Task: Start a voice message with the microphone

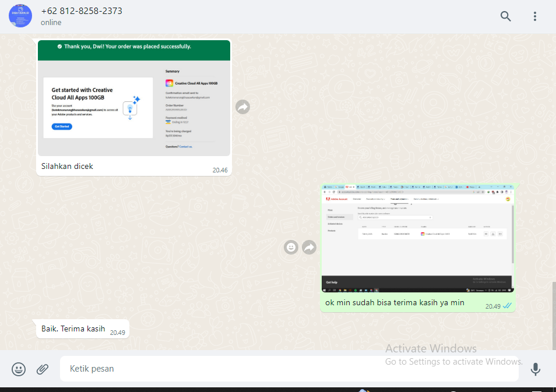Action: [536, 369]
